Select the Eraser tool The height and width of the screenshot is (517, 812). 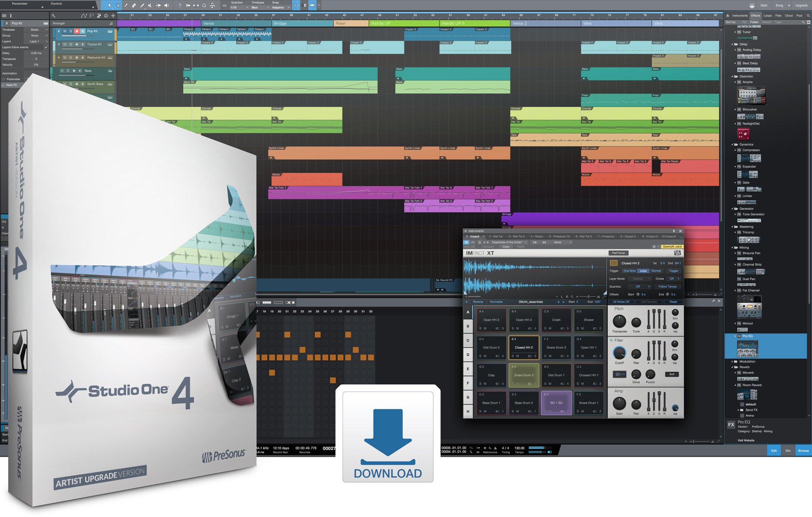(134, 5)
